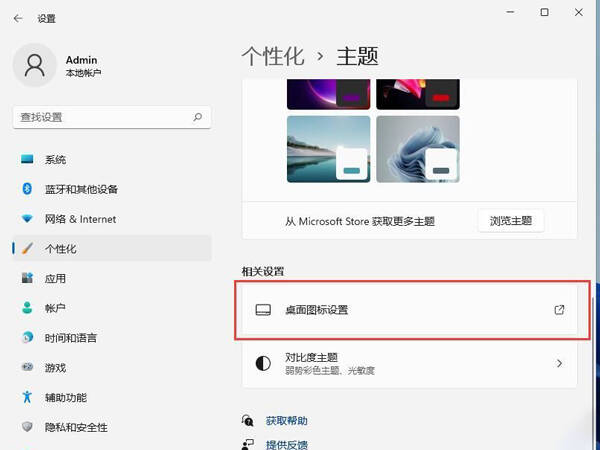Click the search magnifier icon
This screenshot has height=450, width=600.
click(x=197, y=117)
